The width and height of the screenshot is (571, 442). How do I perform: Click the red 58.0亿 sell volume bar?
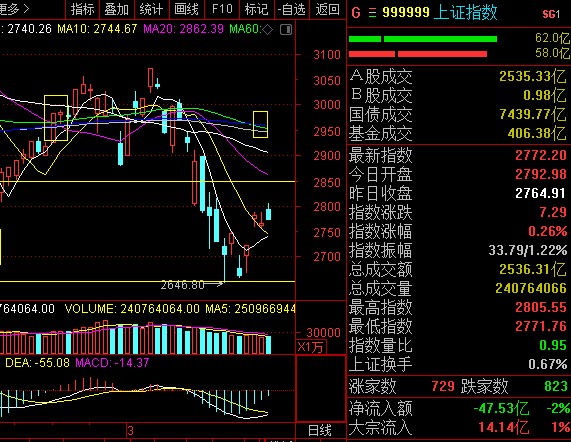[x=418, y=54]
